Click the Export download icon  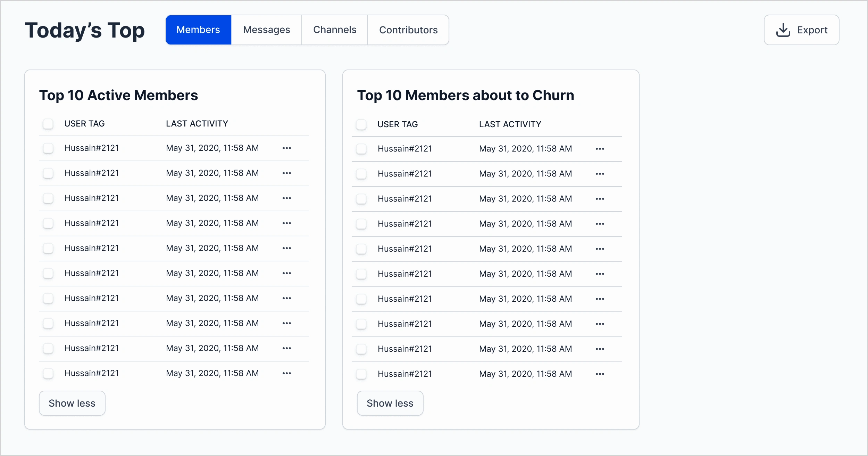(783, 30)
